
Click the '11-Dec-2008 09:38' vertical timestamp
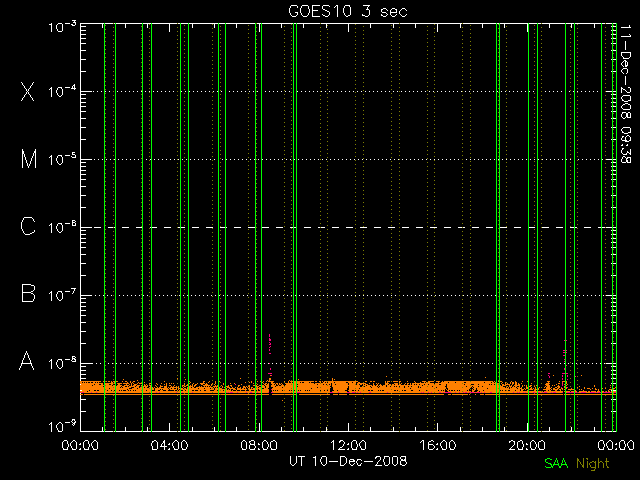625,94
